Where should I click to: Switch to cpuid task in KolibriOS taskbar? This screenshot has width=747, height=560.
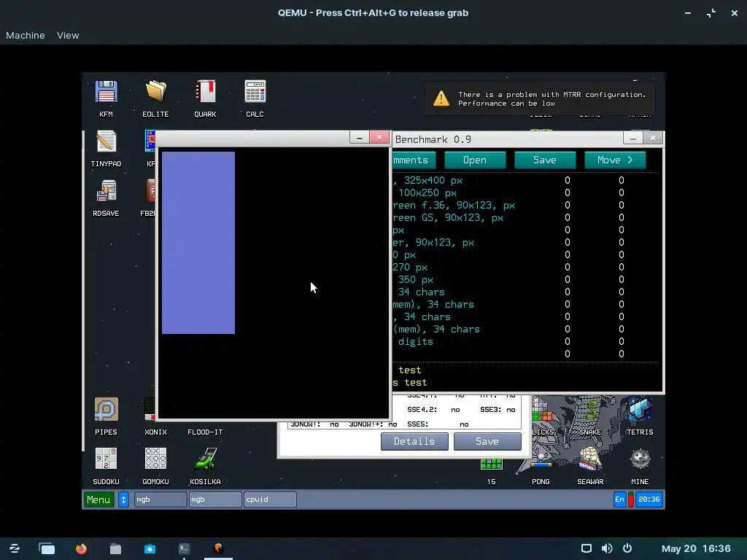[x=270, y=499]
